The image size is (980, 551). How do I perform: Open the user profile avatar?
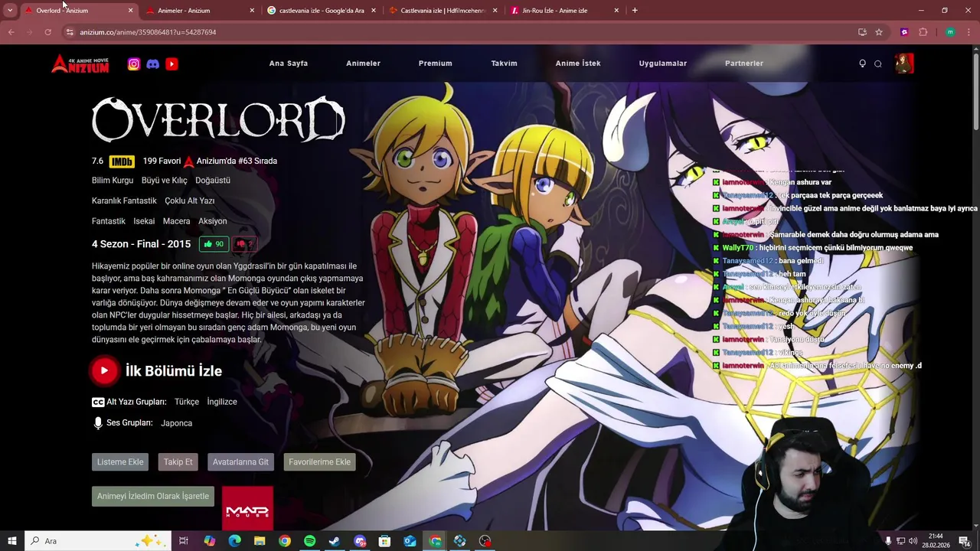coord(903,64)
